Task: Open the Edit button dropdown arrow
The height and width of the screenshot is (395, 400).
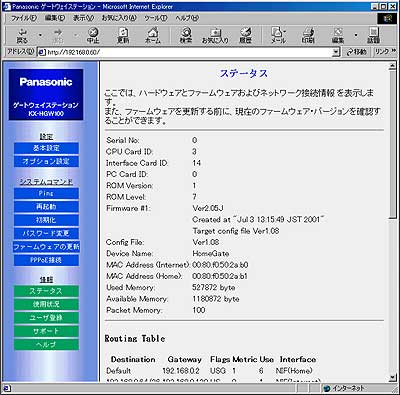Action: (x=356, y=35)
